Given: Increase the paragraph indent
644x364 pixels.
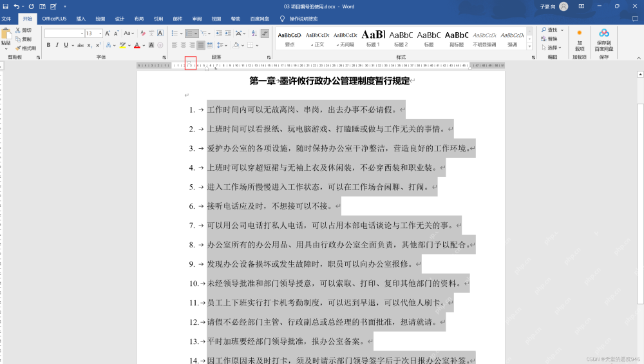Looking at the screenshot, I should tap(228, 34).
